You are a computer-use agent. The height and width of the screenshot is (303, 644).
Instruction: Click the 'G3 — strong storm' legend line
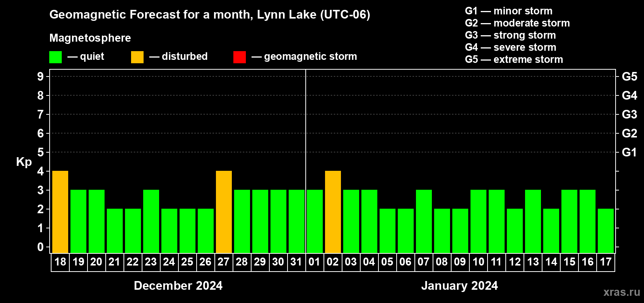(x=511, y=35)
